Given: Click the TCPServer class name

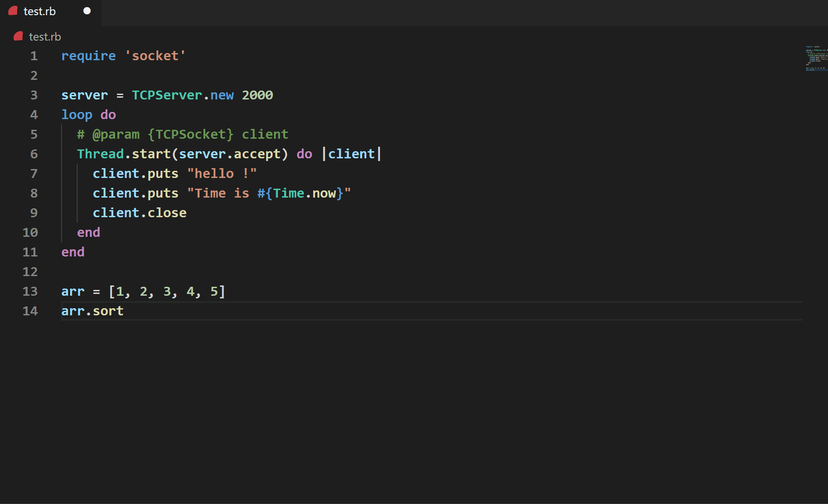Looking at the screenshot, I should coord(167,95).
